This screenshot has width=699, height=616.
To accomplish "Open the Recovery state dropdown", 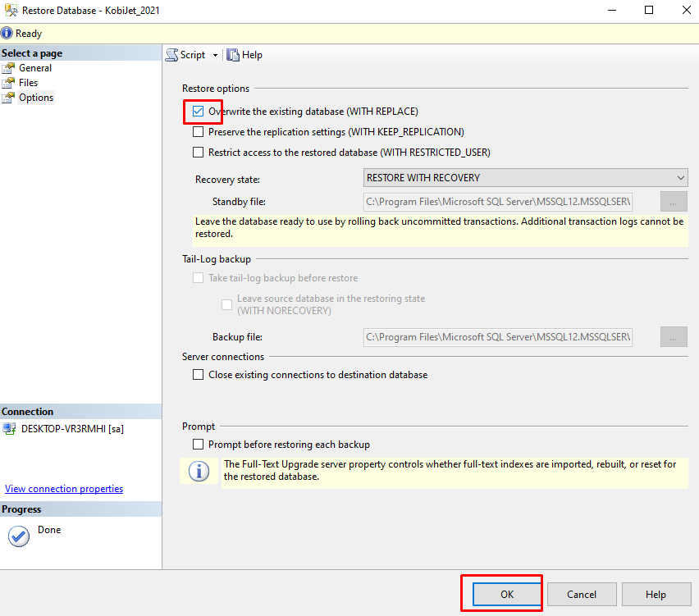I will tap(526, 177).
